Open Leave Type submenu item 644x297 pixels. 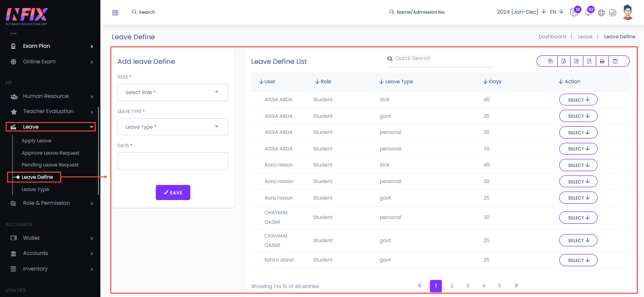(36, 190)
